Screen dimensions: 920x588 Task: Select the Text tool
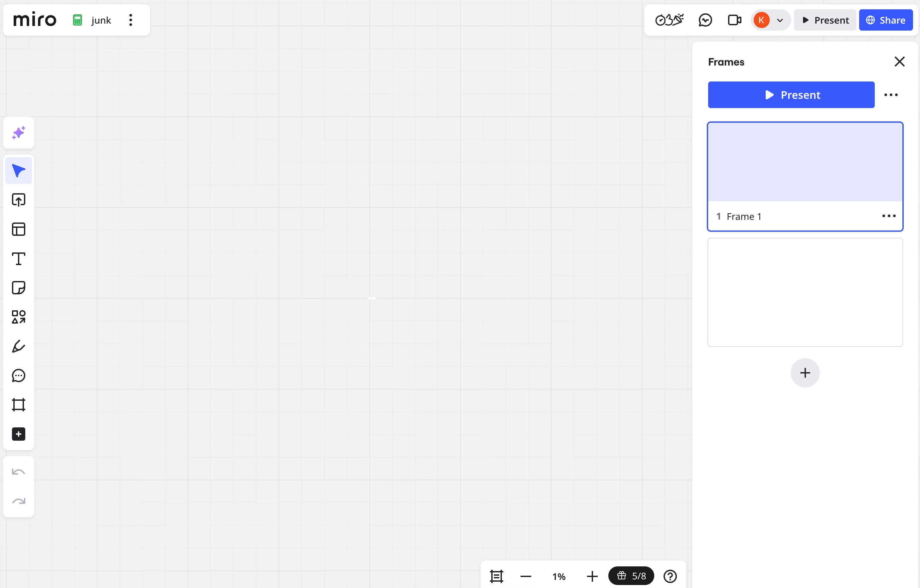coord(18,259)
